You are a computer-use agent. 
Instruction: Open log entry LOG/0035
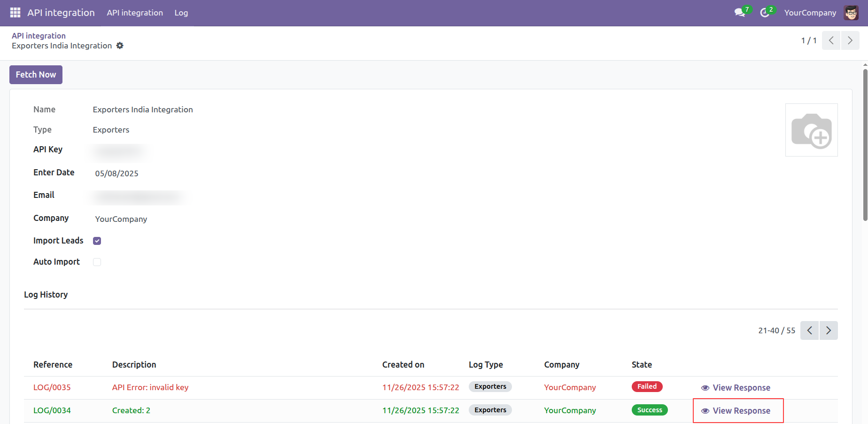pos(52,387)
